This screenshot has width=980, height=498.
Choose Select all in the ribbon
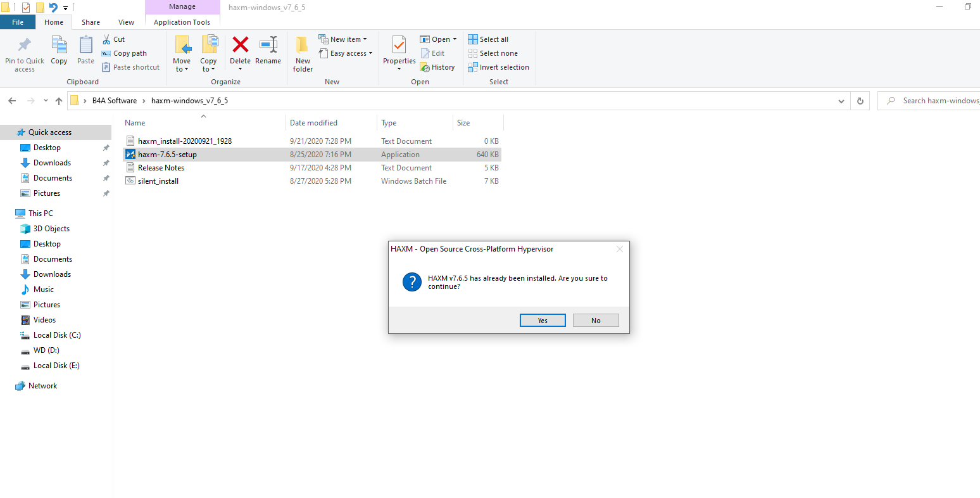click(488, 39)
